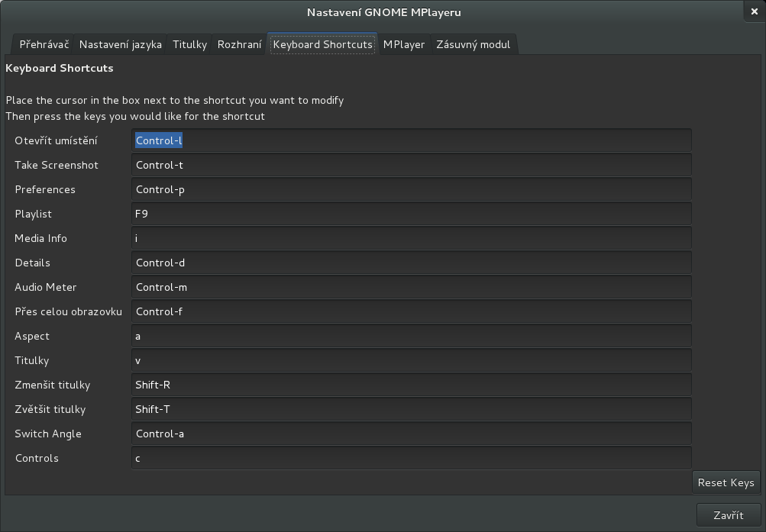Switch to the Přehrávač tab
Image resolution: width=766 pixels, height=532 pixels.
44,44
